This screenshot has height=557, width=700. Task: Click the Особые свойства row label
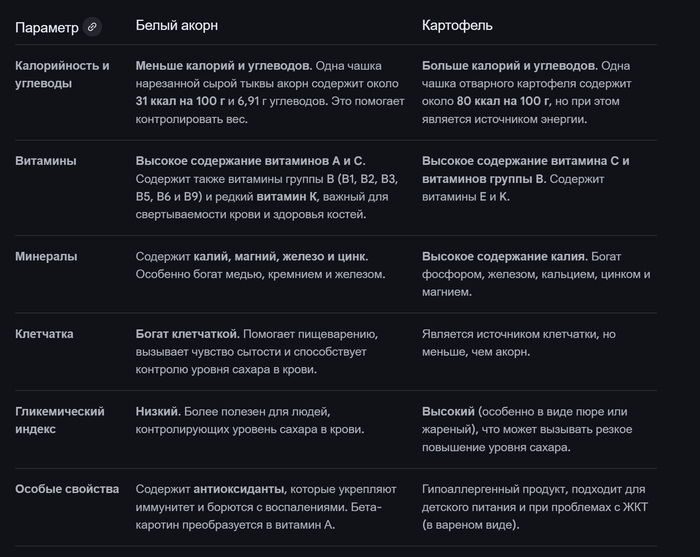coord(67,489)
